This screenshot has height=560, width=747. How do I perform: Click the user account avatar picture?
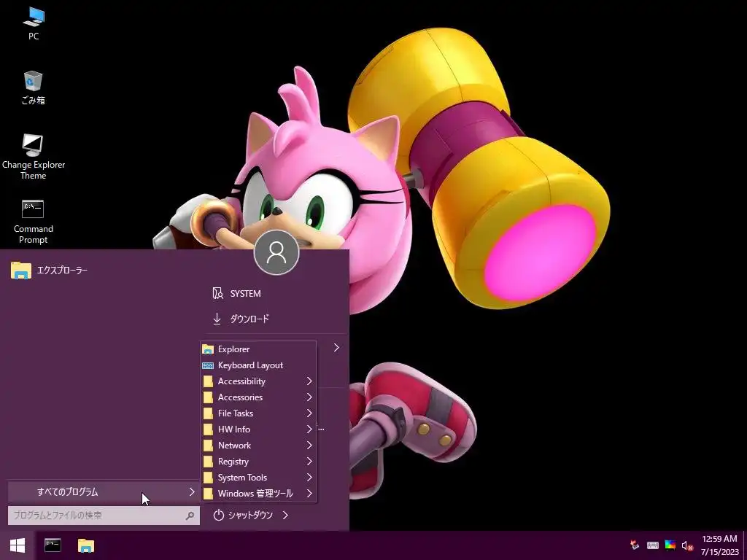point(276,252)
